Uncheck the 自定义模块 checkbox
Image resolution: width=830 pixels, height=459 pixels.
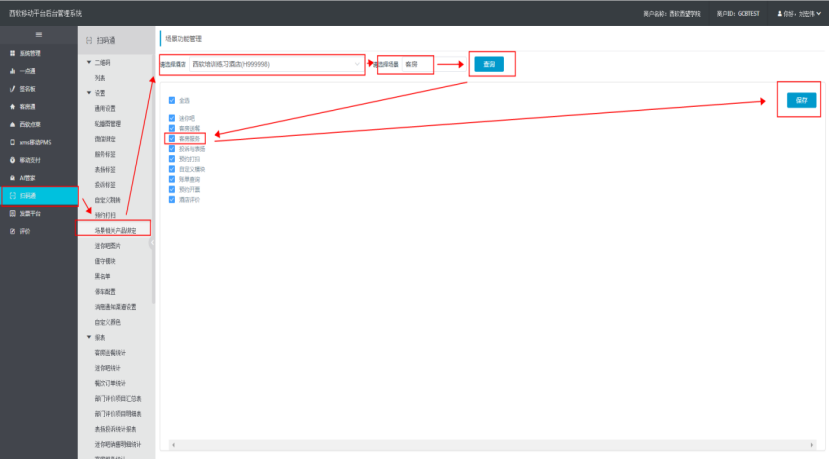(172, 169)
